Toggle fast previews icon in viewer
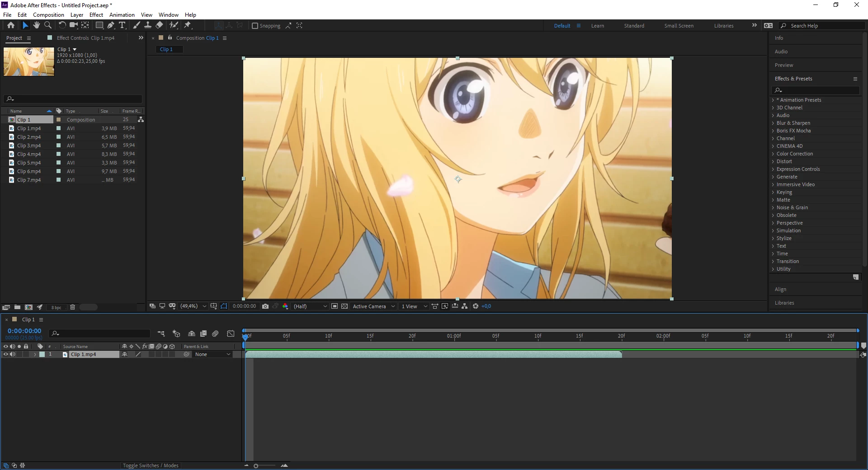Viewport: 868px width, 470px height. 445,306
